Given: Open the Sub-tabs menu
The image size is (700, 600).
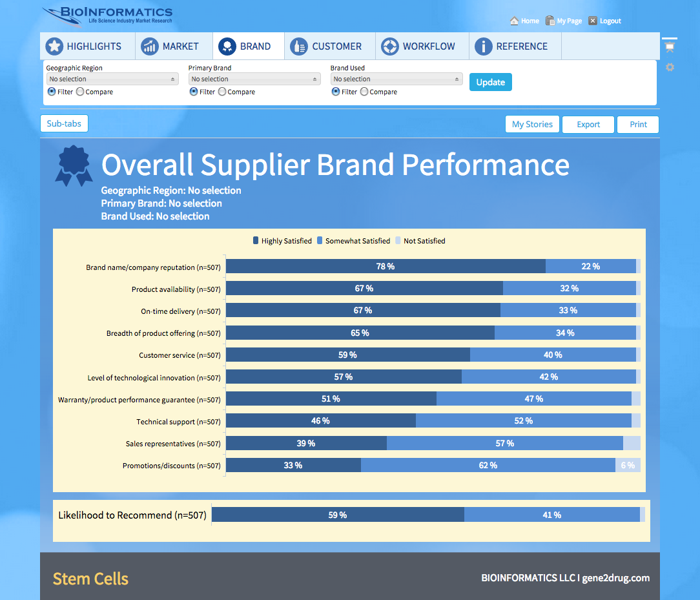Looking at the screenshot, I should point(64,123).
